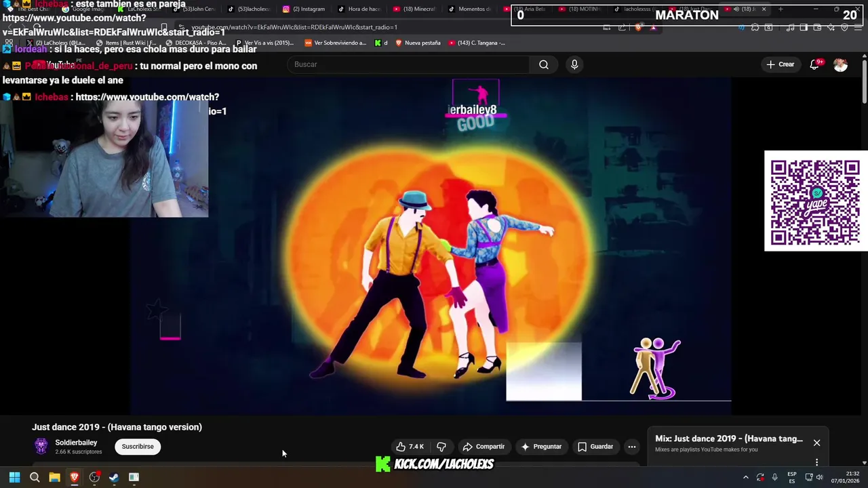Switch to the Instagram browser tab
The image size is (868, 488).
point(304,9)
